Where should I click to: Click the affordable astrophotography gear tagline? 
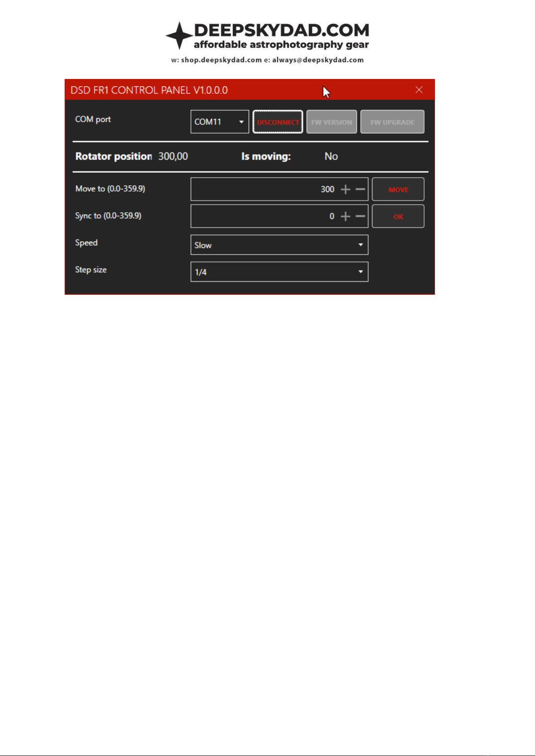281,45
